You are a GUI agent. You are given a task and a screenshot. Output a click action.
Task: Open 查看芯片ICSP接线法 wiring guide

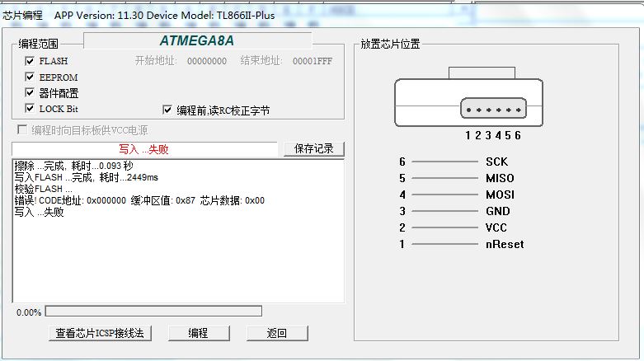(100, 333)
